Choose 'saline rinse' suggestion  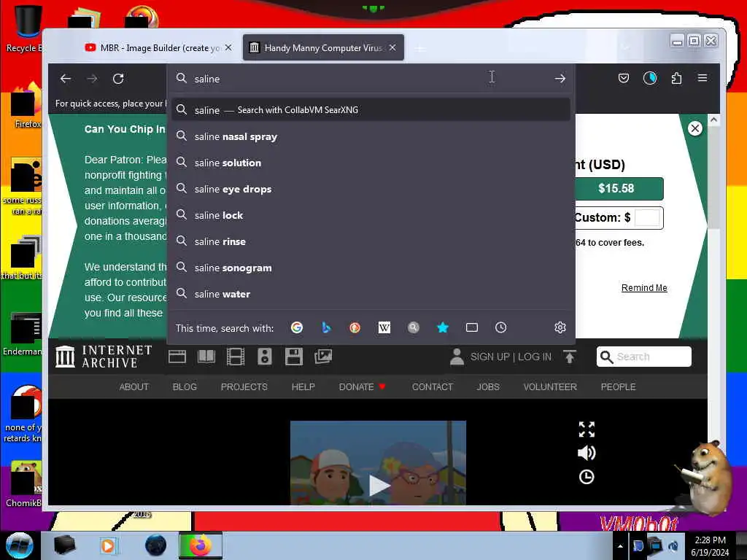(371, 241)
